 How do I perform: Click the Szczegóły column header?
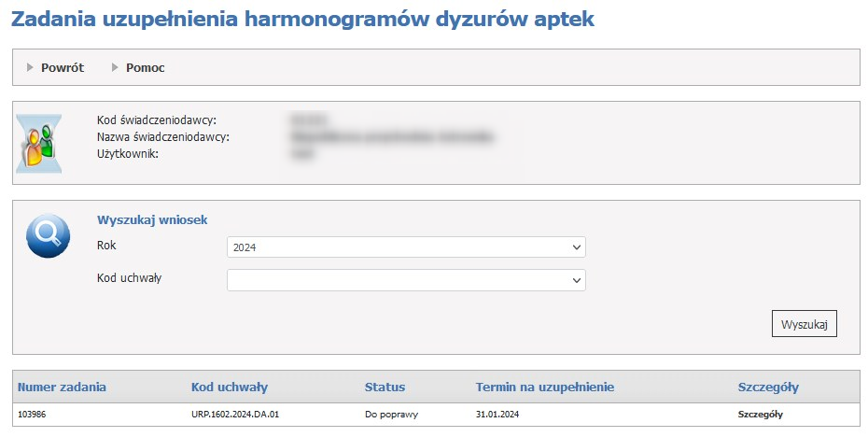tap(768, 387)
